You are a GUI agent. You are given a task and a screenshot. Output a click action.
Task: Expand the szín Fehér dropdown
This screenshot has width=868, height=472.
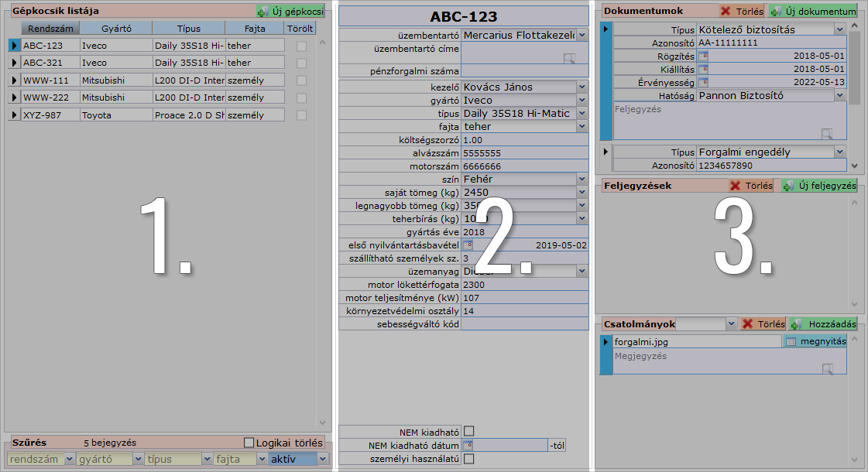point(582,179)
